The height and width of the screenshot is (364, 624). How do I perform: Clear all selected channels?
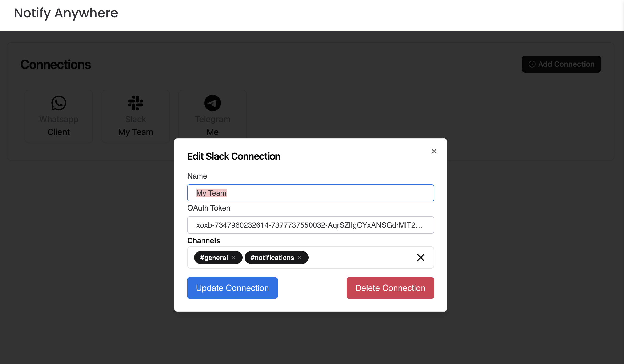[x=421, y=258]
